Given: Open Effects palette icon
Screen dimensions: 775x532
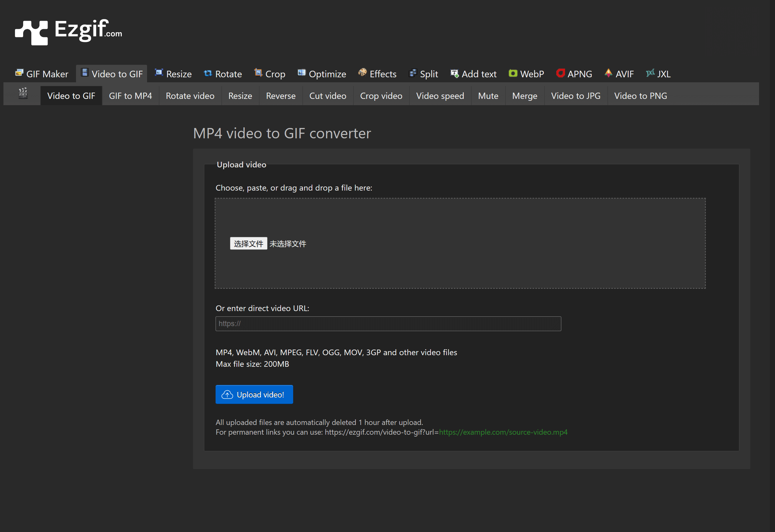Looking at the screenshot, I should click(362, 72).
